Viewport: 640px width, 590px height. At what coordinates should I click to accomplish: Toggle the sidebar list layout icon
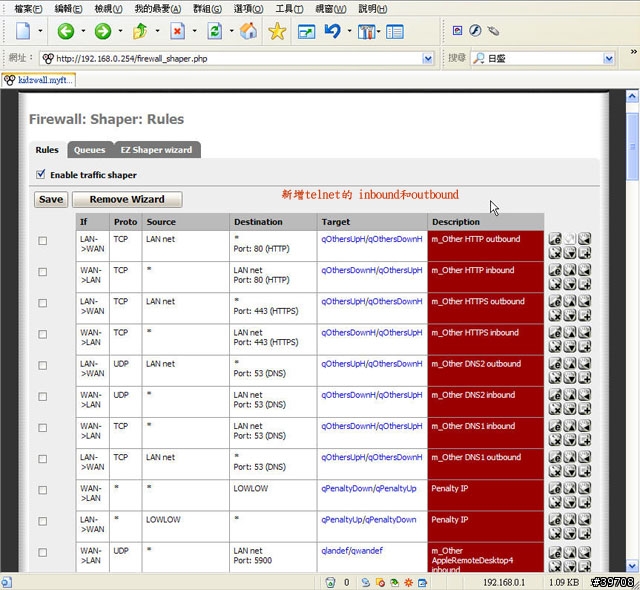click(395, 31)
